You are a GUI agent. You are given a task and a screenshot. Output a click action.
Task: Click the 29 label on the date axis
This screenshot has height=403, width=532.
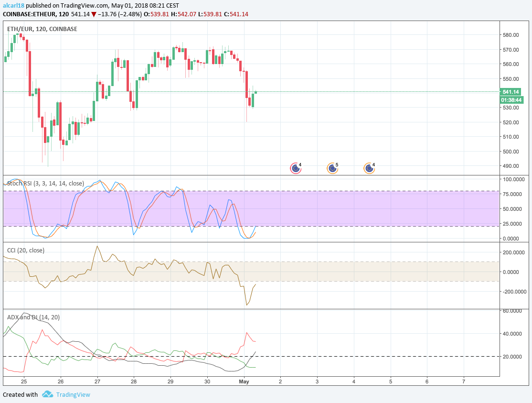coord(170,381)
